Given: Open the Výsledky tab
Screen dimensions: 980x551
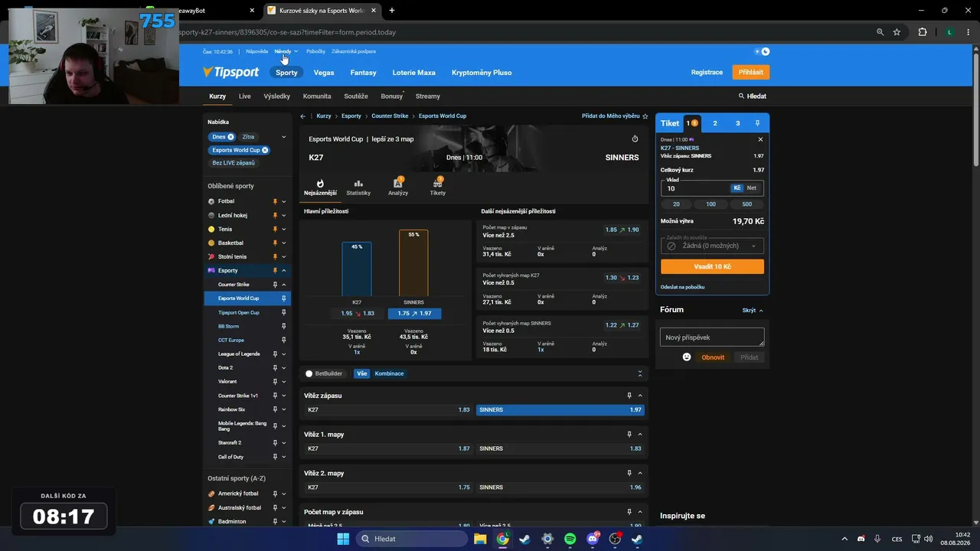Looking at the screenshot, I should [x=277, y=96].
